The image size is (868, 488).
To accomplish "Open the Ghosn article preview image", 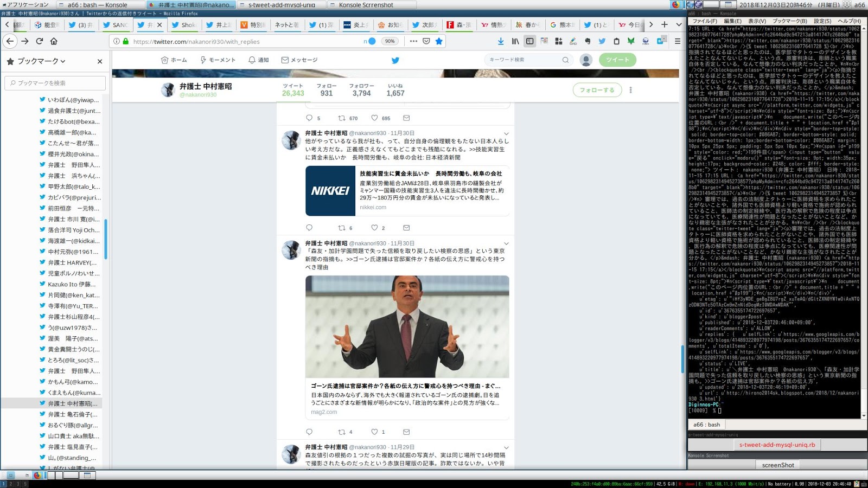I will 407,326.
